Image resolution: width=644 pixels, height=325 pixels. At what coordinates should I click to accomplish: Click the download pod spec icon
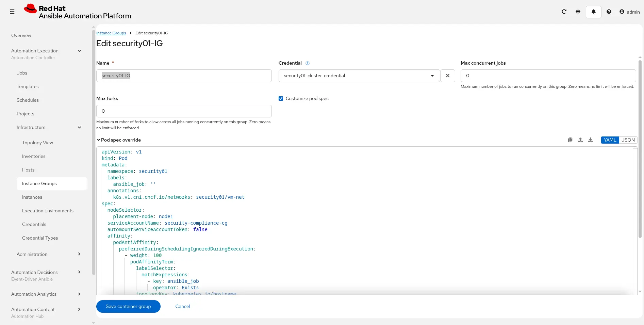(591, 140)
